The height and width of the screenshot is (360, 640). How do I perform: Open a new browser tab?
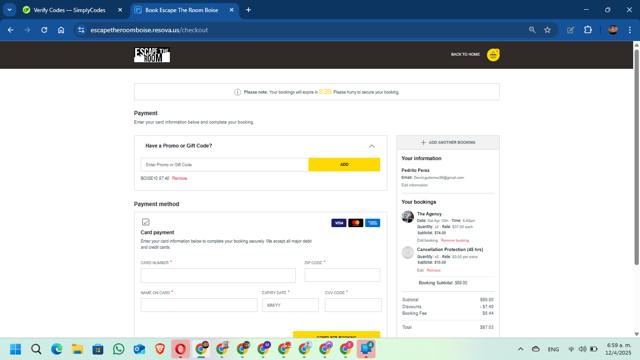[248, 10]
